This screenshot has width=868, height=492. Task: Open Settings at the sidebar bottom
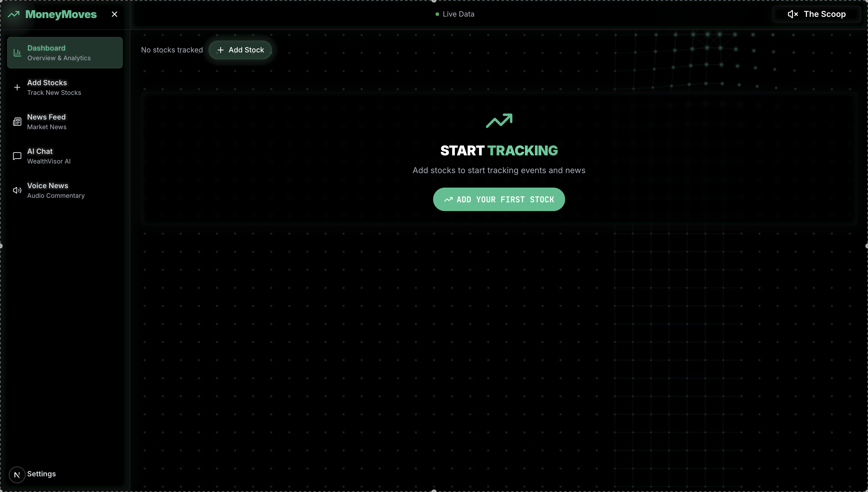(x=41, y=474)
